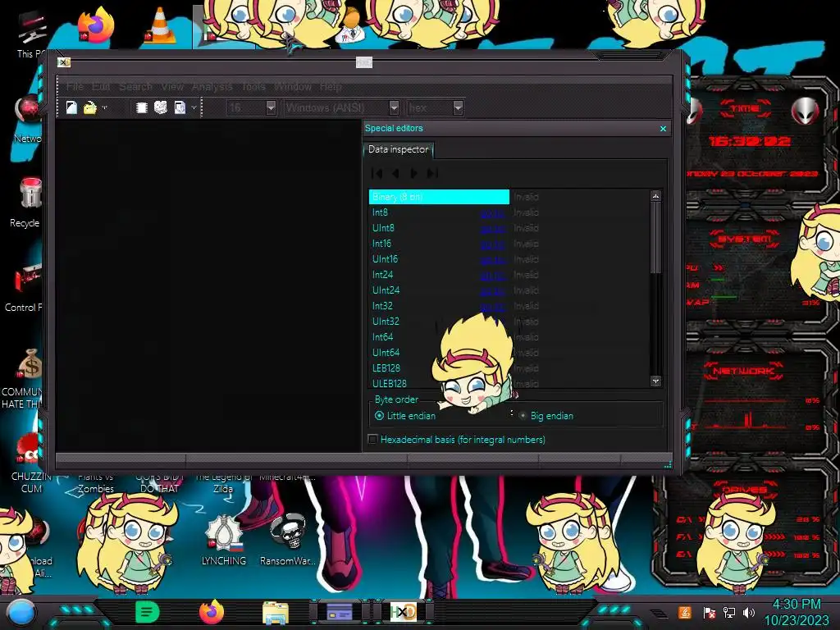Select the UInt32 row label
The image size is (840, 630).
pos(386,322)
